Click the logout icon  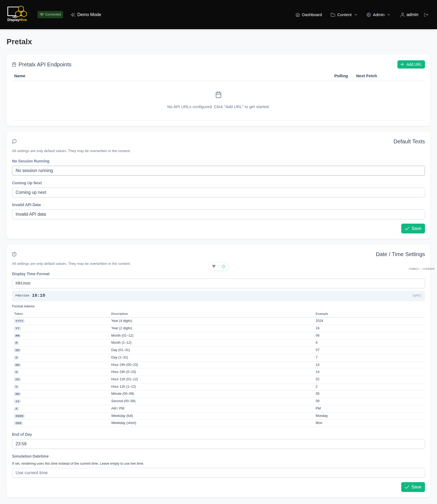click(x=426, y=15)
